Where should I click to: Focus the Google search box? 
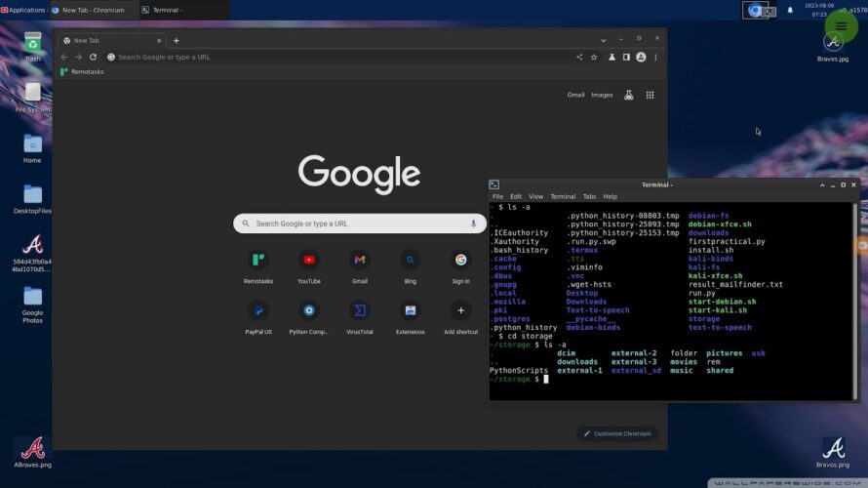click(360, 224)
